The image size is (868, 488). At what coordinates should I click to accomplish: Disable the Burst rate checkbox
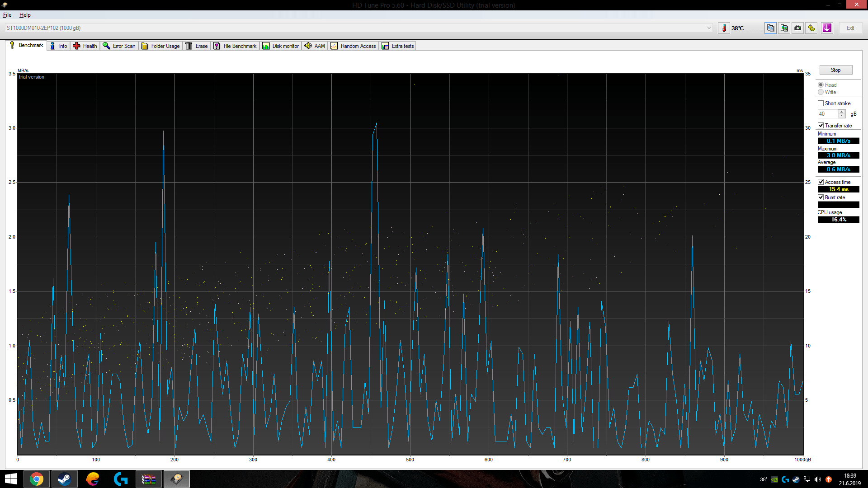pyautogui.click(x=821, y=197)
